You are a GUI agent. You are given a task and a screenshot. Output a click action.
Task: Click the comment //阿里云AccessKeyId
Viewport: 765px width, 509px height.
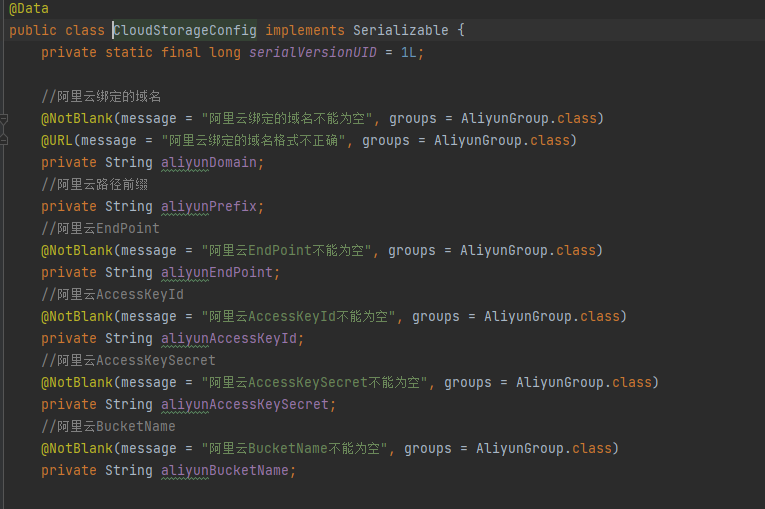click(112, 294)
